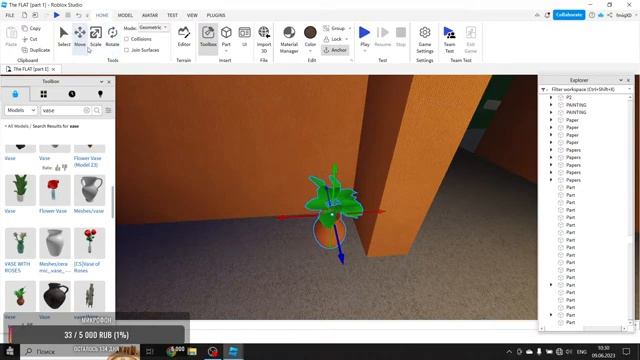640x360 pixels.
Task: Expand the P2 item in Explorer
Action: click(551, 98)
